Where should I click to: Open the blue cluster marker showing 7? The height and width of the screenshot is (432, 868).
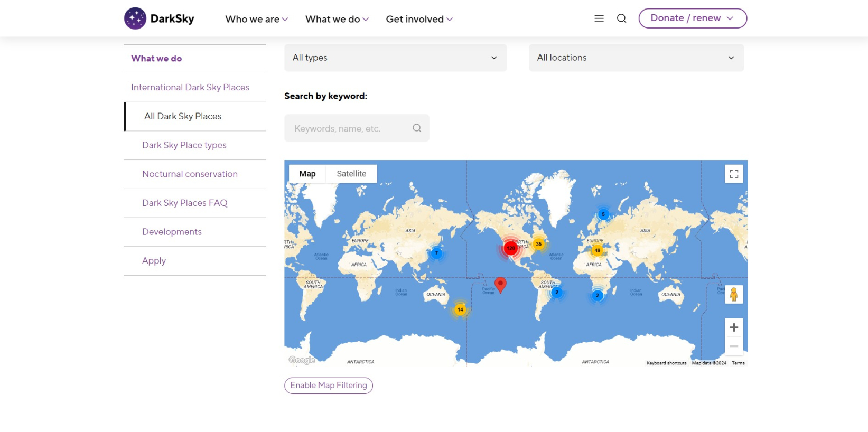pos(436,253)
